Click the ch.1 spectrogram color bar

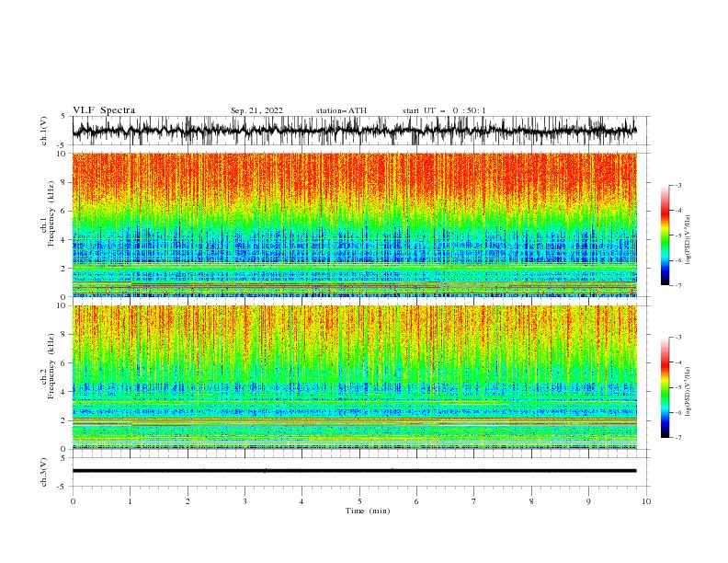pyautogui.click(x=665, y=235)
